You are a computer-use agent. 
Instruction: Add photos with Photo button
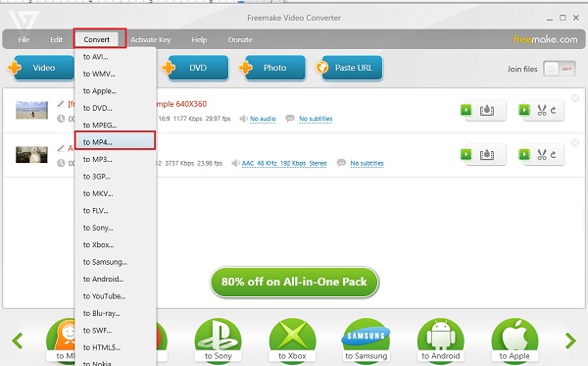point(272,68)
